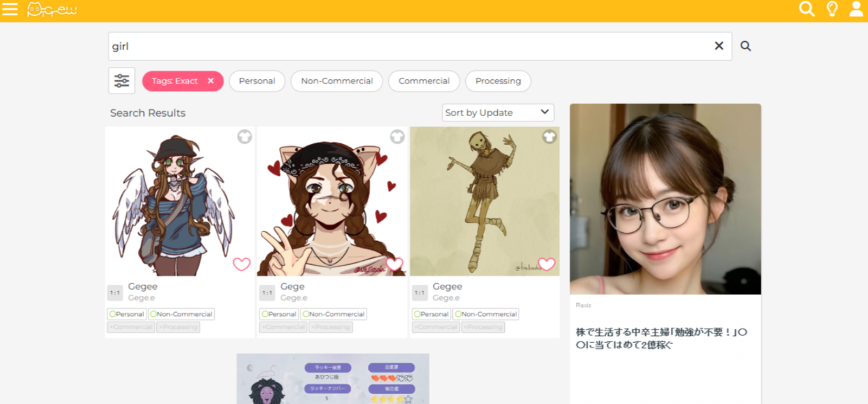The height and width of the screenshot is (404, 868).
Task: Toggle the Personal filter chip
Action: click(257, 81)
